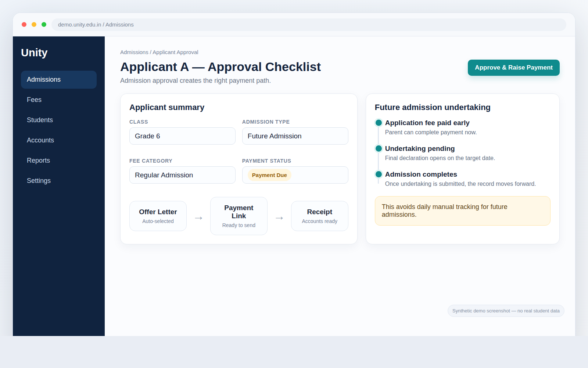The width and height of the screenshot is (588, 368).
Task: Click the red close window dot
Action: pos(24,25)
